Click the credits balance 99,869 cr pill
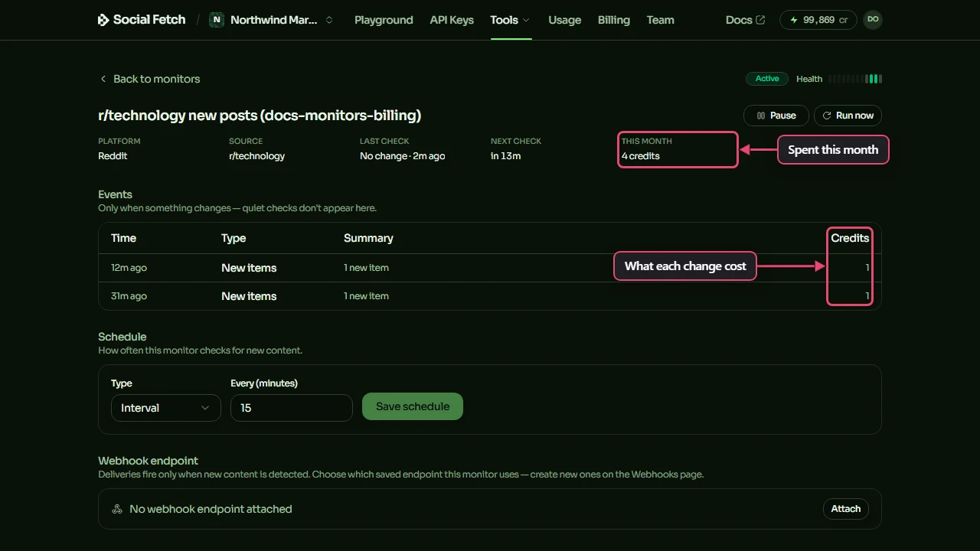The width and height of the screenshot is (980, 551). pyautogui.click(x=818, y=20)
